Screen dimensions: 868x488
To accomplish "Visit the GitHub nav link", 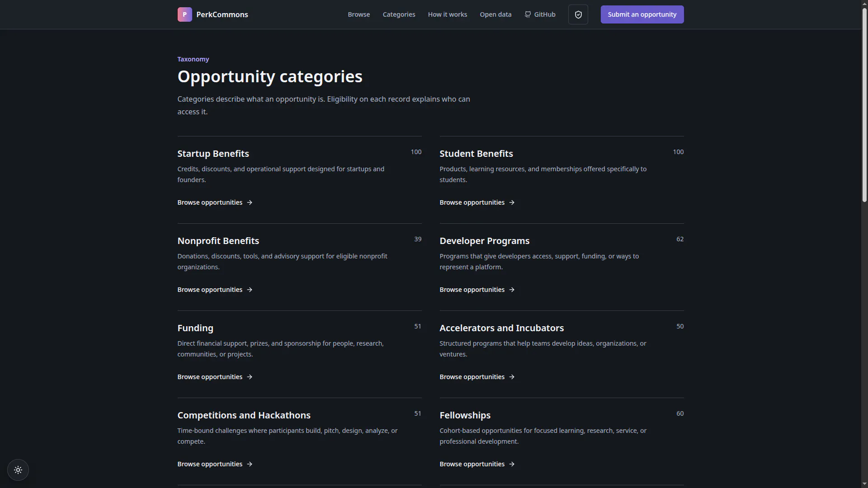I will pyautogui.click(x=540, y=14).
